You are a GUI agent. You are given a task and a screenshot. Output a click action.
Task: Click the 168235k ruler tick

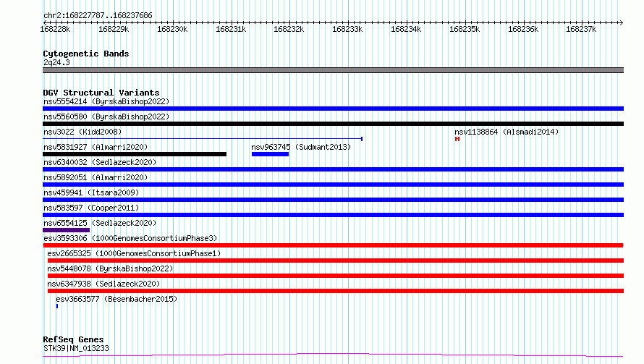[465, 29]
